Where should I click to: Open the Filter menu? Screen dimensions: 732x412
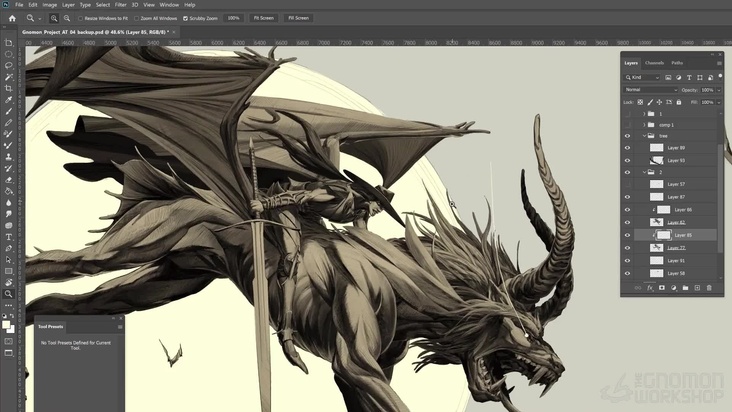(x=120, y=5)
